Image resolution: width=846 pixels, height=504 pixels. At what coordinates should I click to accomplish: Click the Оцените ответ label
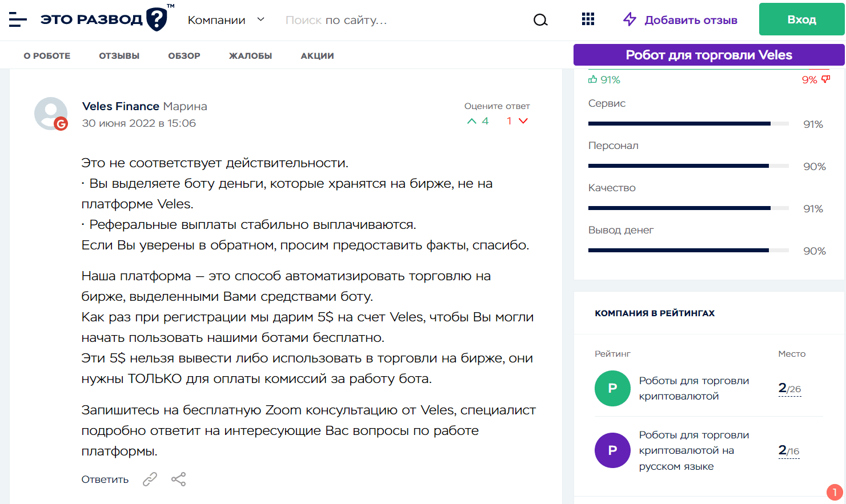(497, 106)
